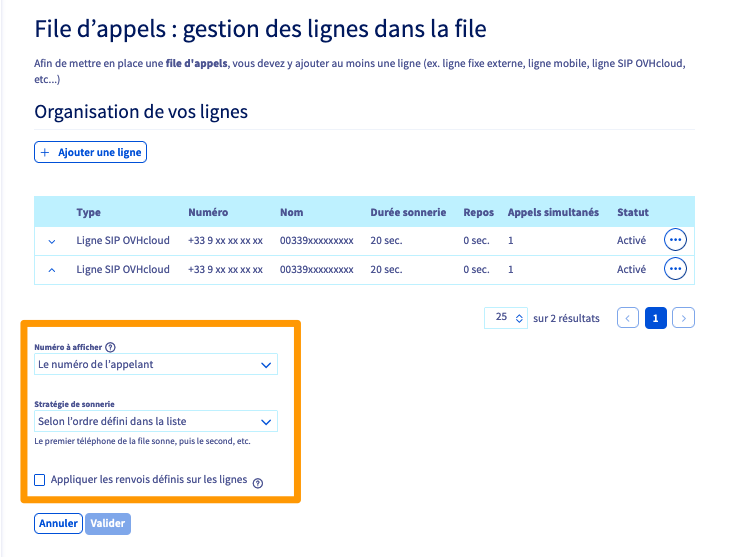729x557 pixels.
Task: Enable Appliquer les renvois définis checkbox
Action: pos(40,480)
